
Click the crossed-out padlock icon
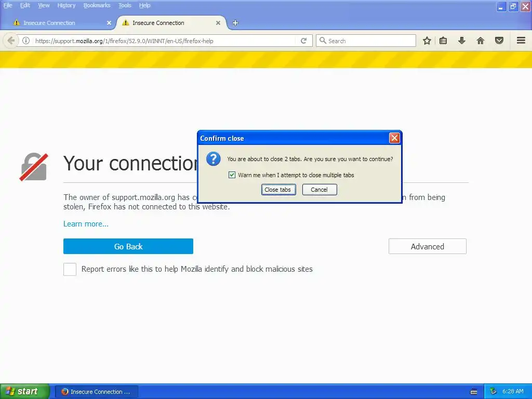click(34, 167)
